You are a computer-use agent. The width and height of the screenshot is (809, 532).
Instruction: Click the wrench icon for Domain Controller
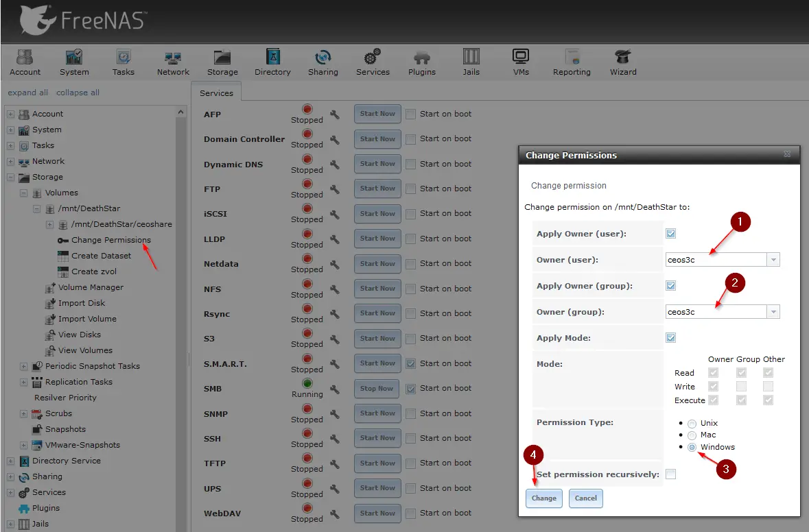(x=335, y=139)
